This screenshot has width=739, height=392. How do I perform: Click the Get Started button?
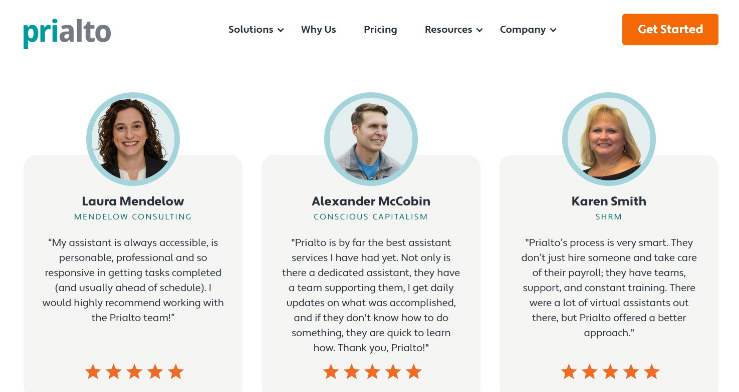coord(670,29)
